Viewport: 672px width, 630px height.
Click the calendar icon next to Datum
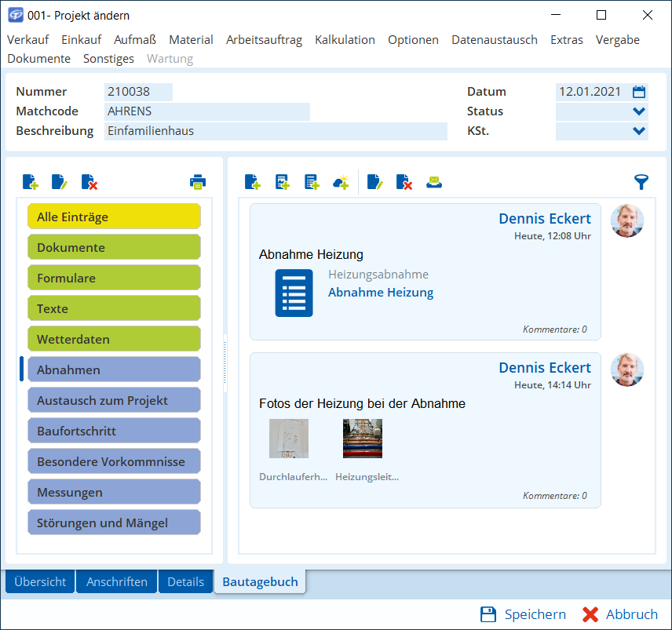[x=639, y=92]
